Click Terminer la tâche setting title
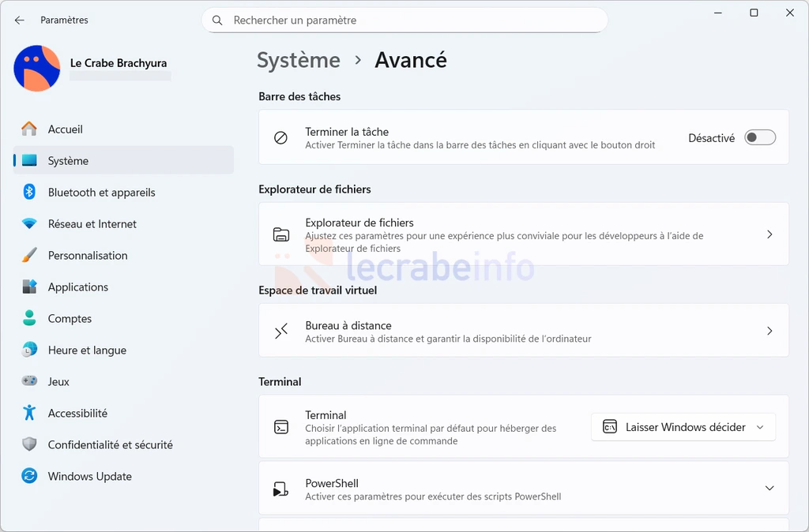809x532 pixels. coord(347,132)
